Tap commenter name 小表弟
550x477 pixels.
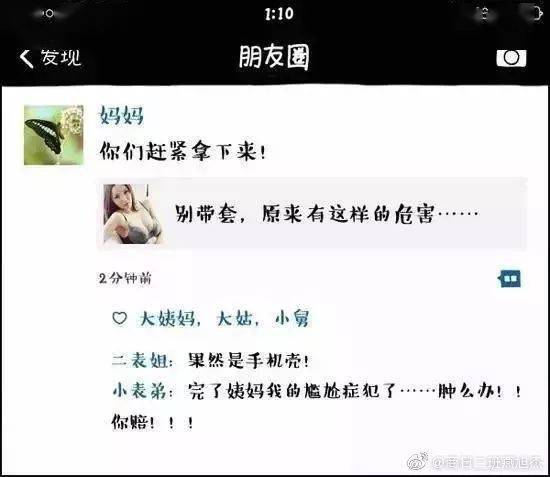coord(140,391)
